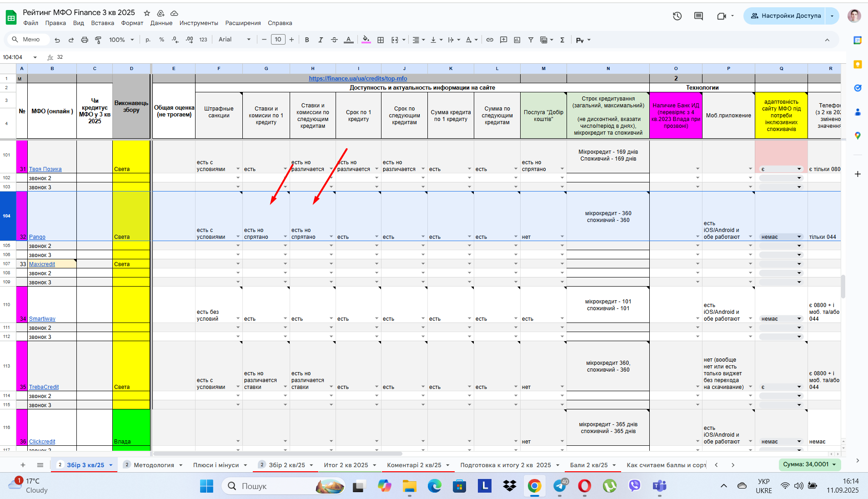Image resolution: width=868 pixels, height=499 pixels.
Task: Select the paint format tool
Action: pyautogui.click(x=98, y=40)
